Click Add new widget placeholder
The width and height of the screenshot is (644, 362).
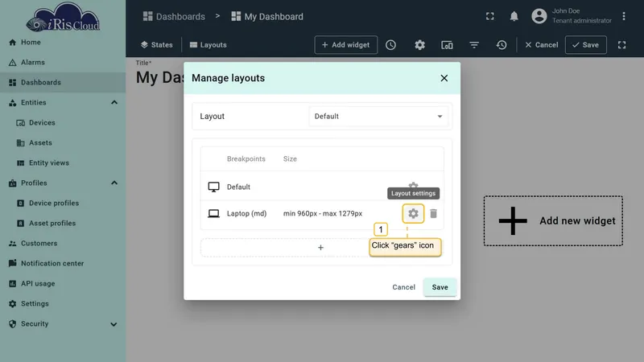[553, 220]
